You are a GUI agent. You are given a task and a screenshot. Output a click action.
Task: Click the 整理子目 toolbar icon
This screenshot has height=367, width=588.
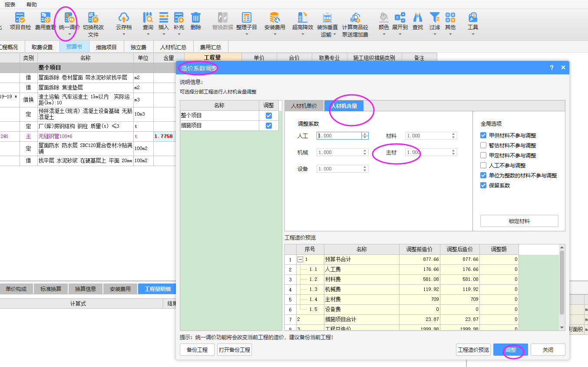click(247, 17)
